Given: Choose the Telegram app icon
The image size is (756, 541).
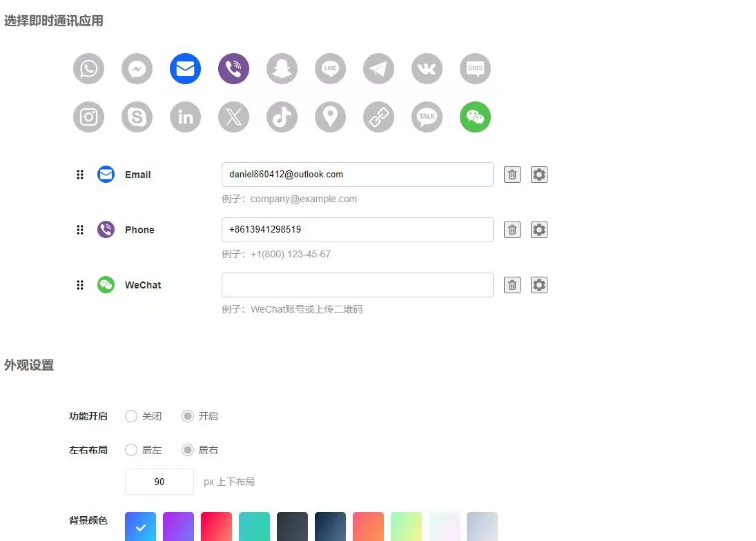Looking at the screenshot, I should [378, 69].
